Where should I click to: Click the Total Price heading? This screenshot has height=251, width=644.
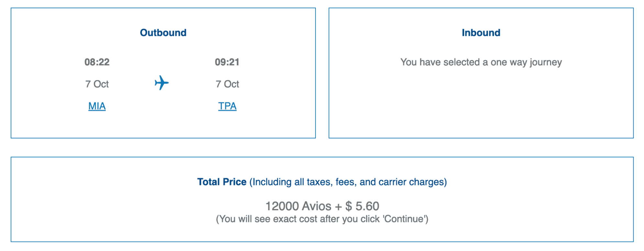tap(221, 182)
